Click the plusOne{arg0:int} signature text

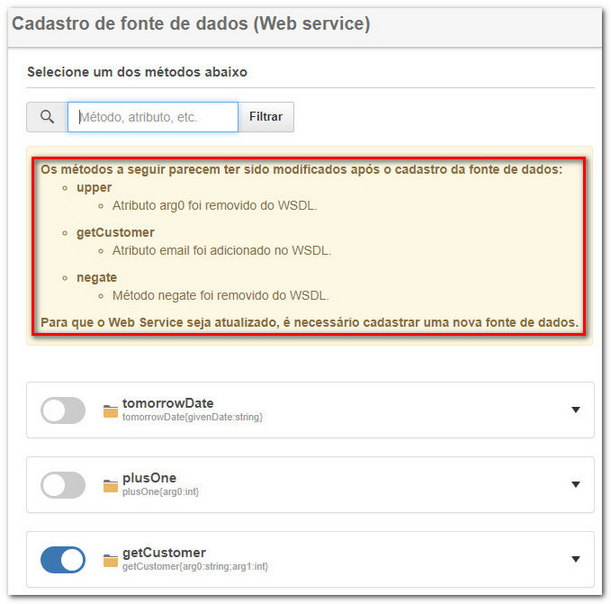coord(161,492)
